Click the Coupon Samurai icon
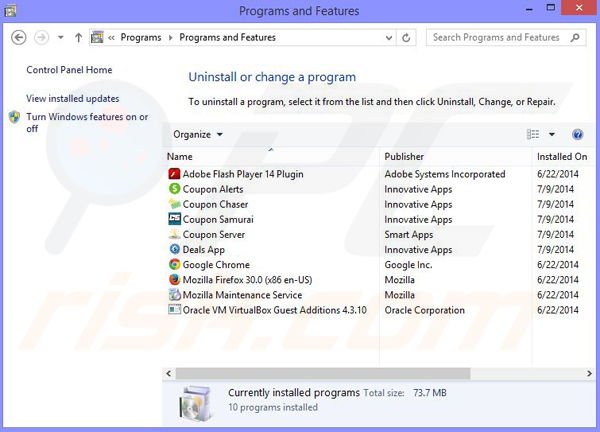The image size is (600, 432). pyautogui.click(x=174, y=219)
